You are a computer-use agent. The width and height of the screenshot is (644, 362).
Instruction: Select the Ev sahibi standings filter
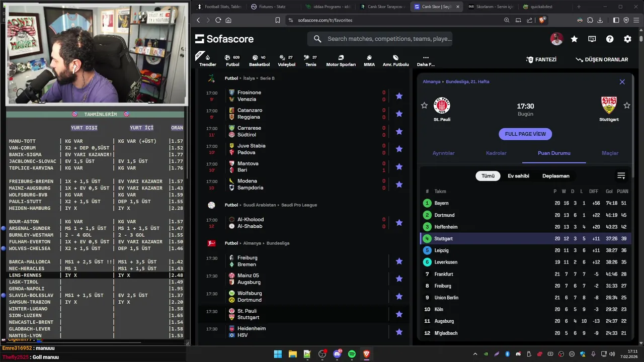tap(518, 176)
